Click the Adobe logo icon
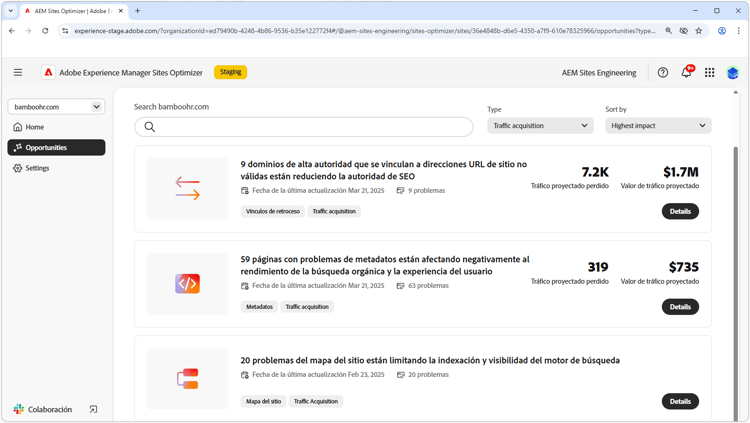This screenshot has width=750, height=423. coord(48,72)
